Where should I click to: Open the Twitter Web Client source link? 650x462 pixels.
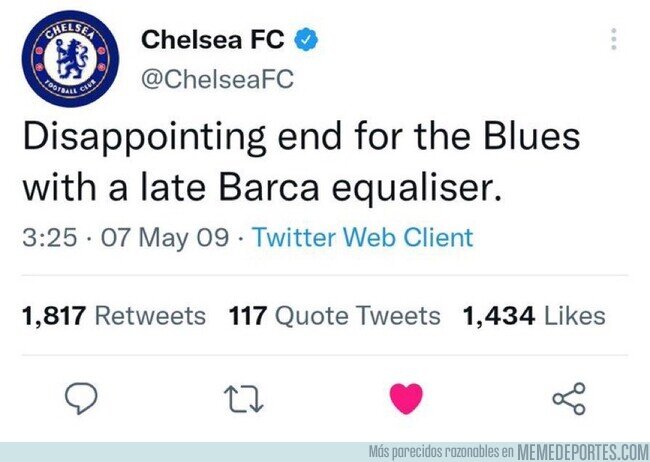(363, 238)
